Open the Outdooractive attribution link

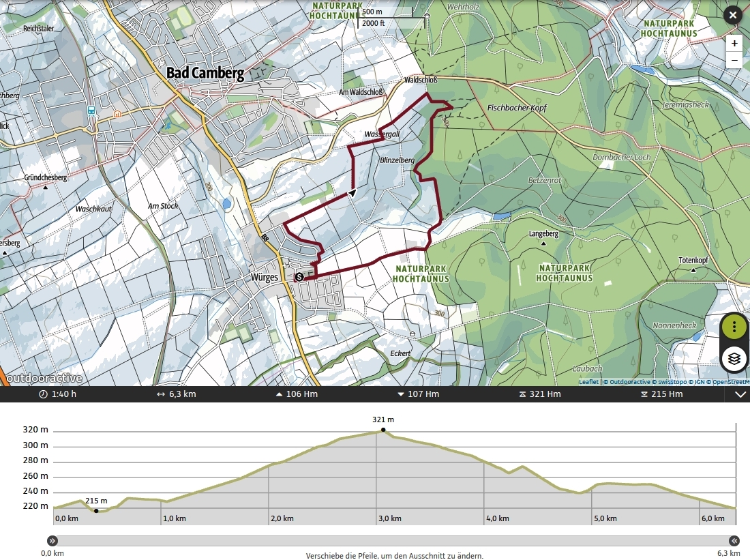[x=629, y=382]
